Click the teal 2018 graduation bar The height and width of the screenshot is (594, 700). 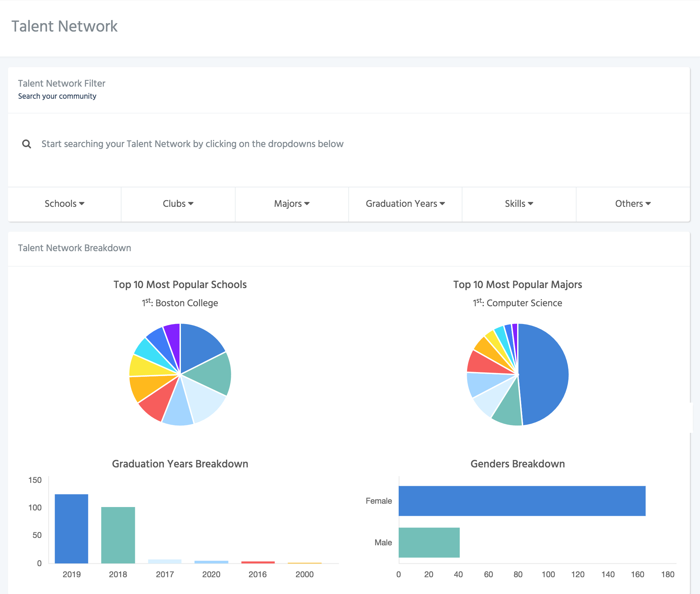click(118, 535)
